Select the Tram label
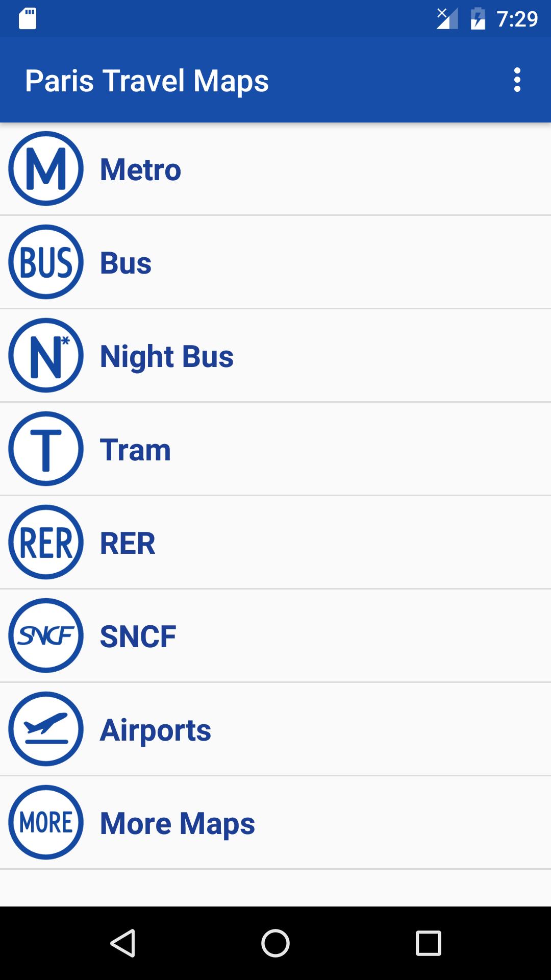 [135, 450]
